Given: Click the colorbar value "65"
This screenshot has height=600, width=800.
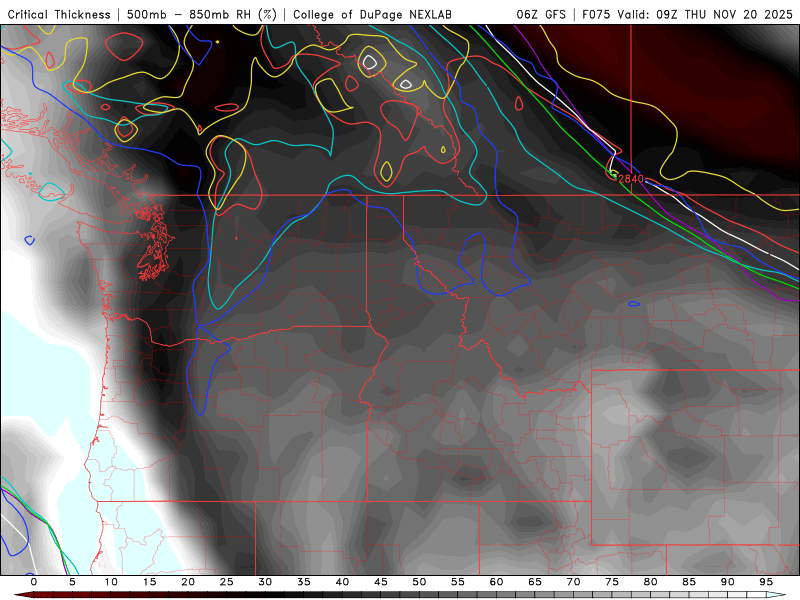Looking at the screenshot, I should click(535, 582).
